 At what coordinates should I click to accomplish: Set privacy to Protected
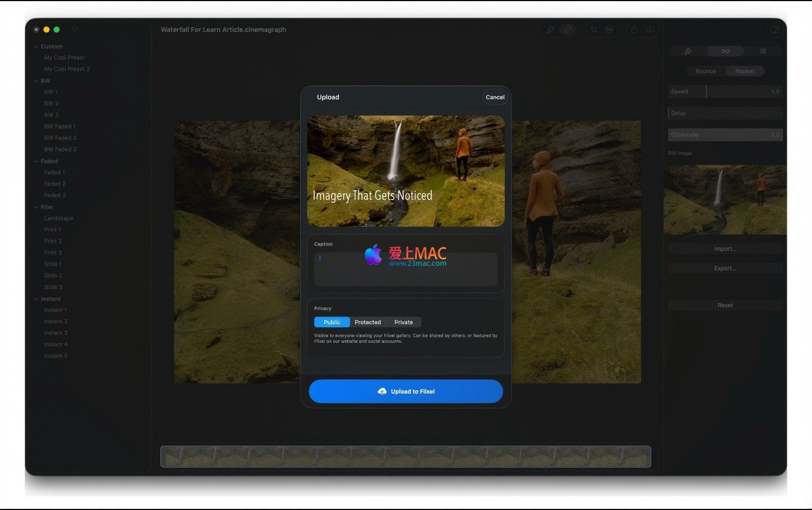tap(368, 322)
